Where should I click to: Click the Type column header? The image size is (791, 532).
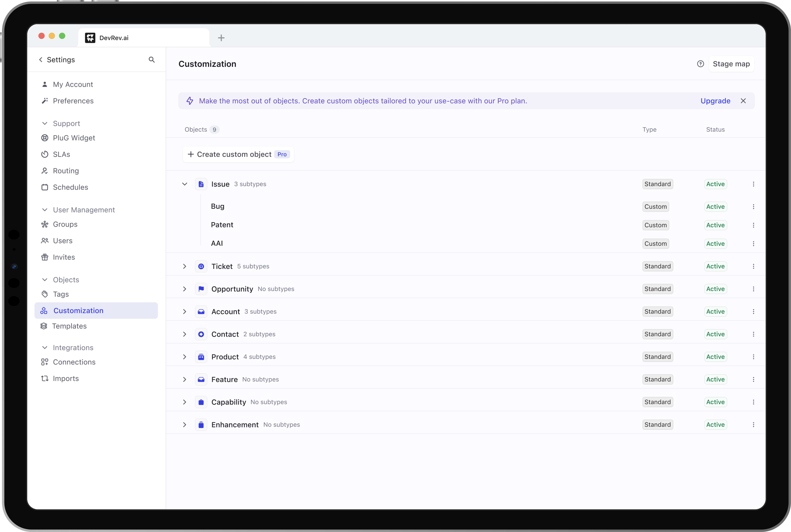pyautogui.click(x=649, y=130)
